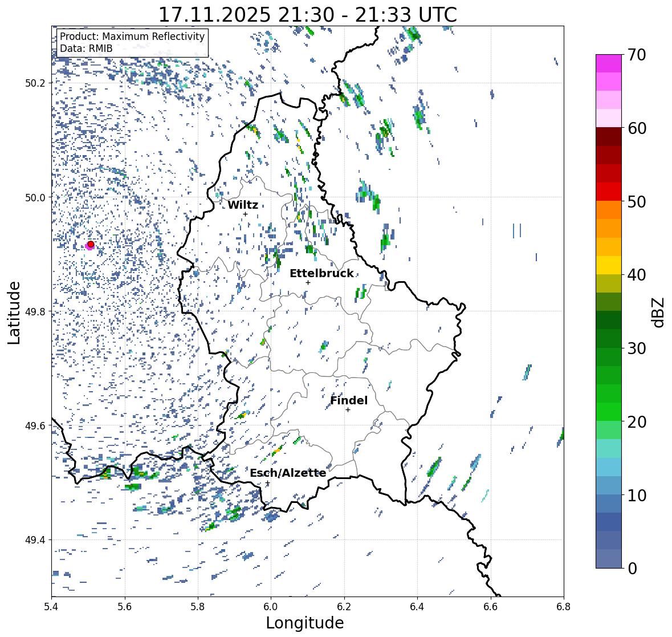Click the colorbar tick value 50
The height and width of the screenshot is (637, 672).
637,201
